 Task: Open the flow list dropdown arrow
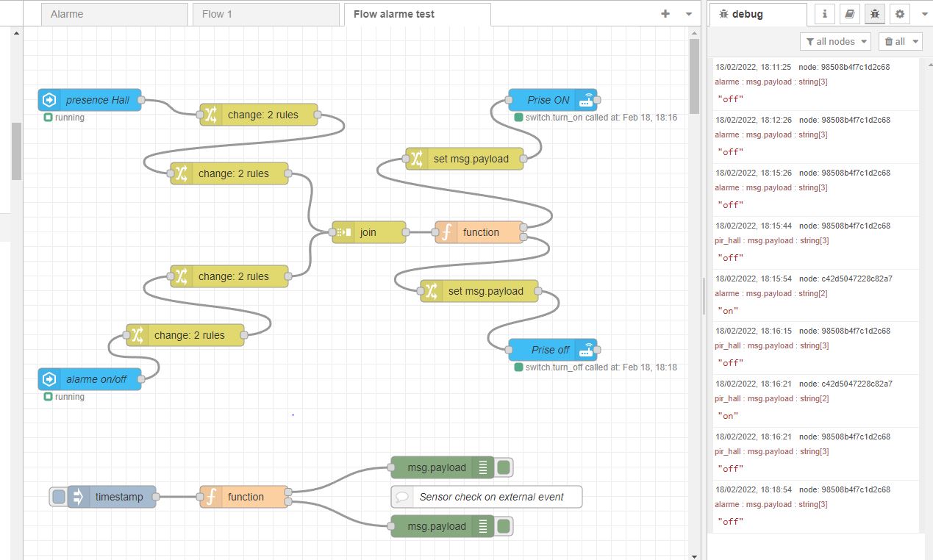coord(689,14)
